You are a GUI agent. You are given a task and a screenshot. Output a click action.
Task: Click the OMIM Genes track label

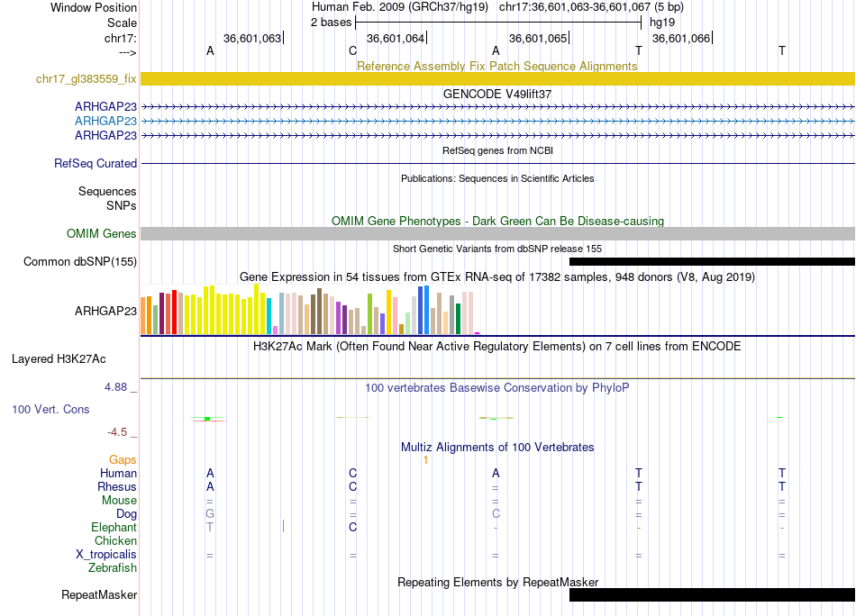tap(101, 234)
